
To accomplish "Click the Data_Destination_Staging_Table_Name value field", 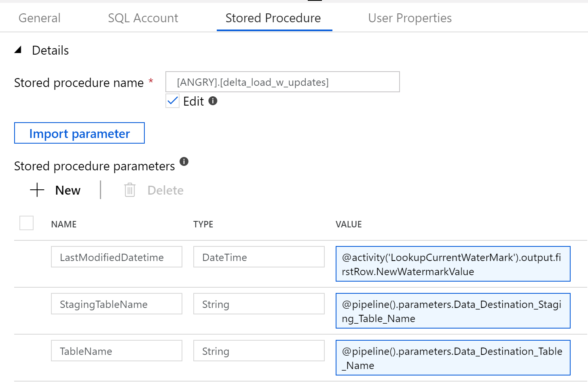I will pos(453,311).
